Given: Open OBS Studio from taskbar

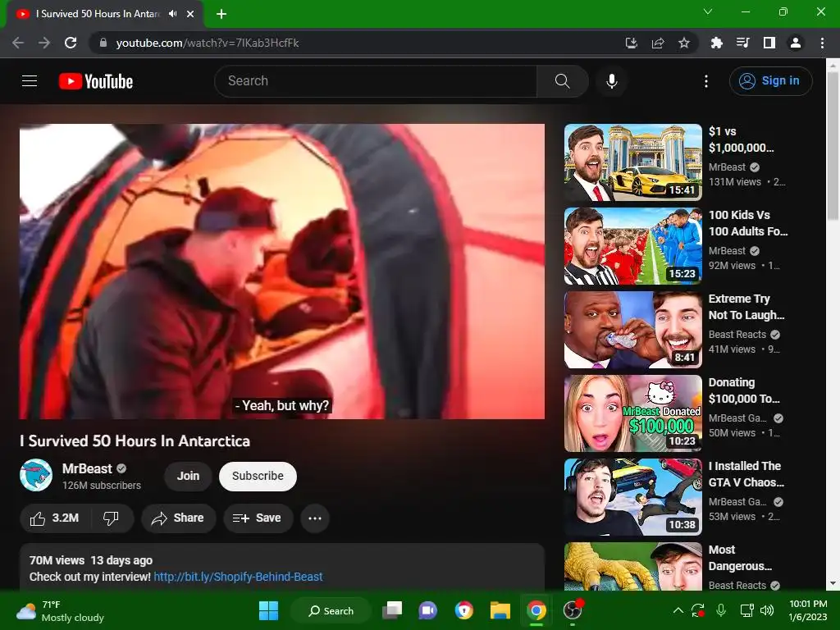Looking at the screenshot, I should click(x=573, y=610).
